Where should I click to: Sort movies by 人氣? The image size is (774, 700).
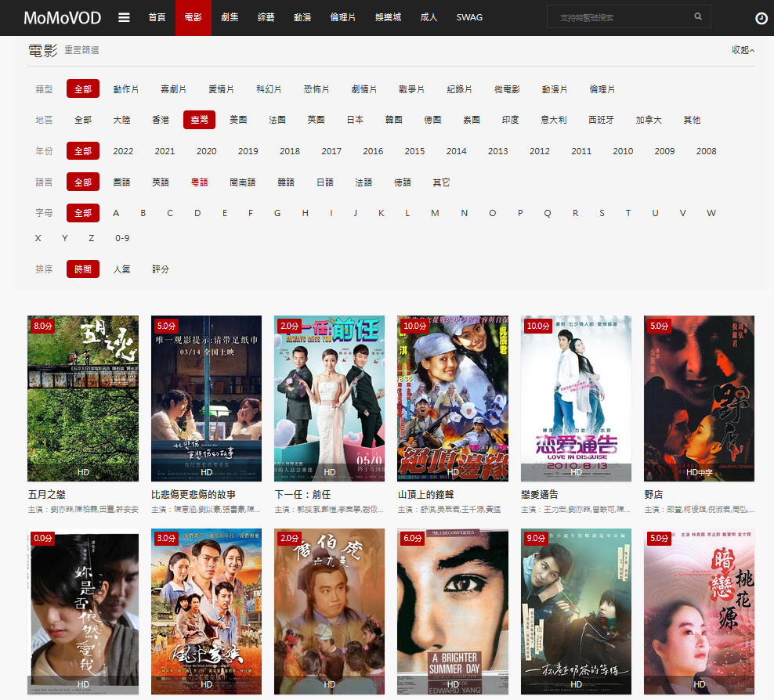[x=121, y=269]
